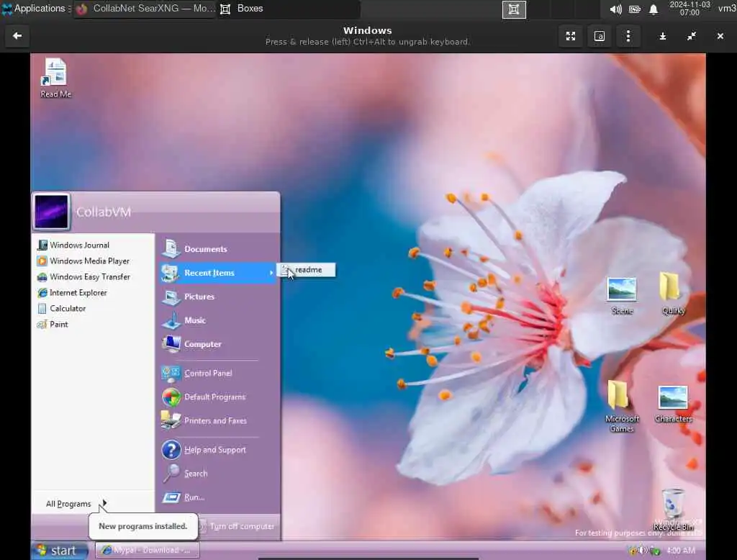737x560 pixels.
Task: Click the host date and time
Action: click(x=689, y=9)
